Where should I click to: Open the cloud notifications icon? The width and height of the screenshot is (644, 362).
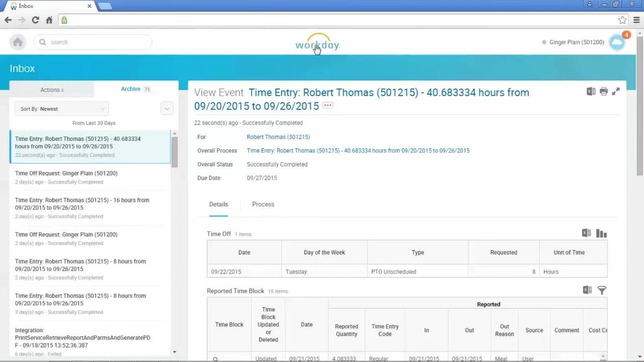point(617,43)
